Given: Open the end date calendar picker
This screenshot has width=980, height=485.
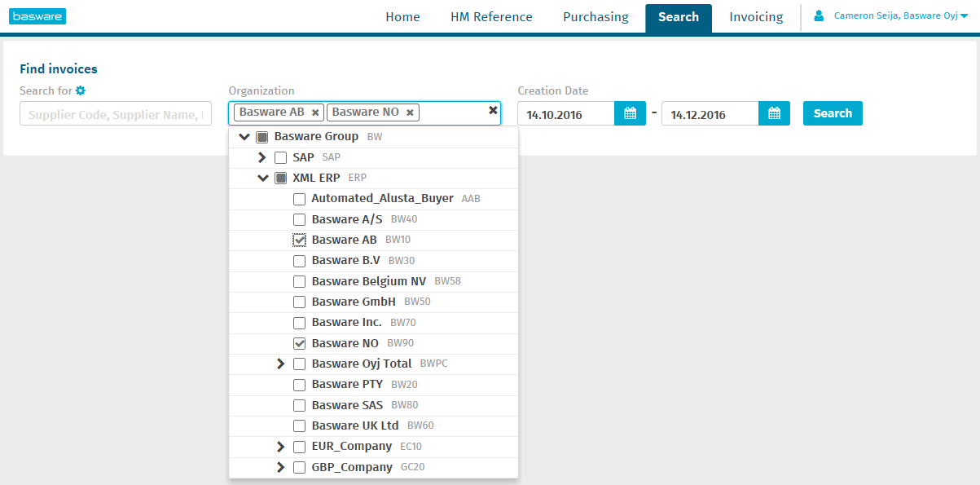Looking at the screenshot, I should click(774, 113).
